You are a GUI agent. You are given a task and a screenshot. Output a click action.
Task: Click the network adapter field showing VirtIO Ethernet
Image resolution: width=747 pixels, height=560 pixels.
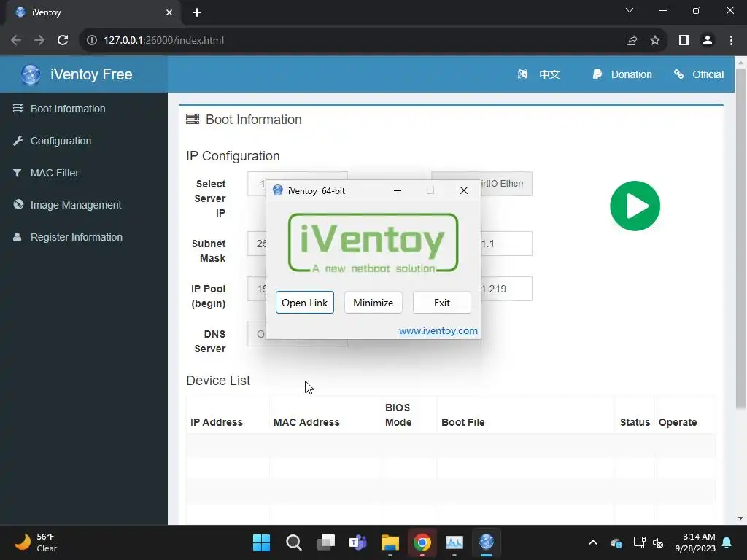tap(506, 184)
